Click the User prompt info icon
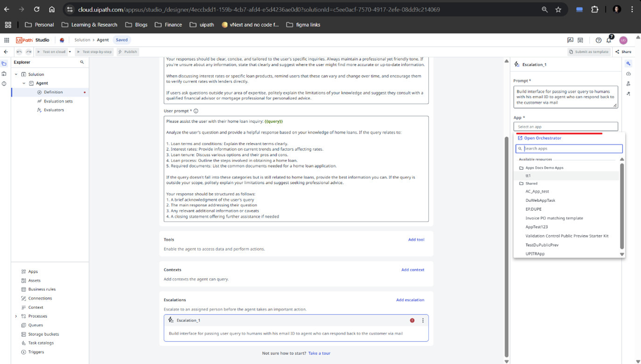641x364 pixels. [x=196, y=111]
